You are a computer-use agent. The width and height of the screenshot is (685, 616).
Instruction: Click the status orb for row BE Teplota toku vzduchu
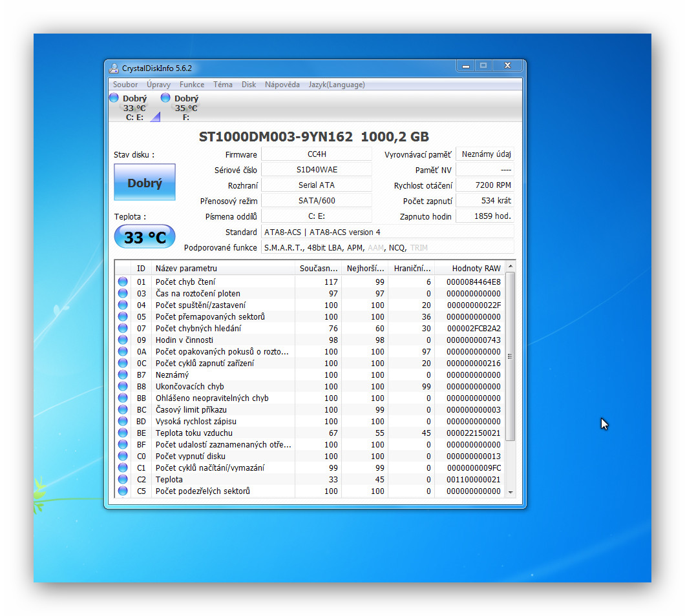(x=123, y=433)
